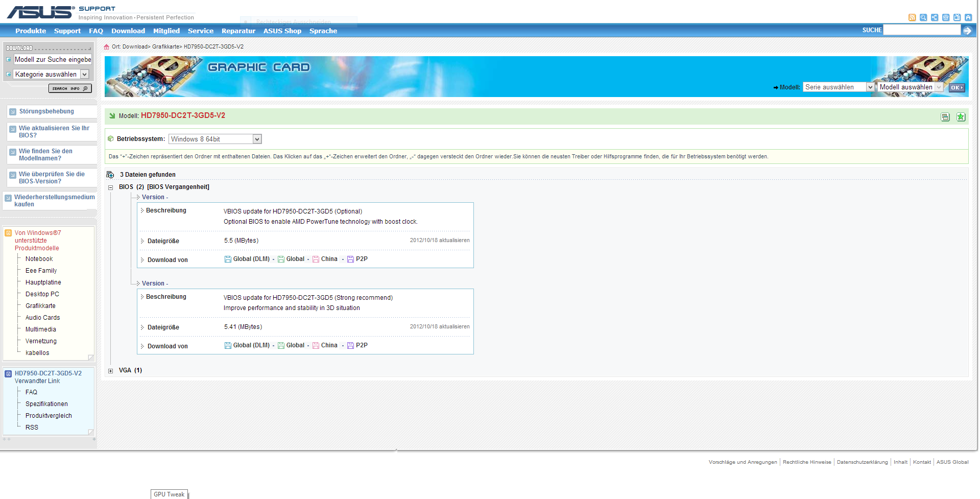The width and height of the screenshot is (980, 499).
Task: Focus the Modell zur Suche input field
Action: (x=53, y=59)
